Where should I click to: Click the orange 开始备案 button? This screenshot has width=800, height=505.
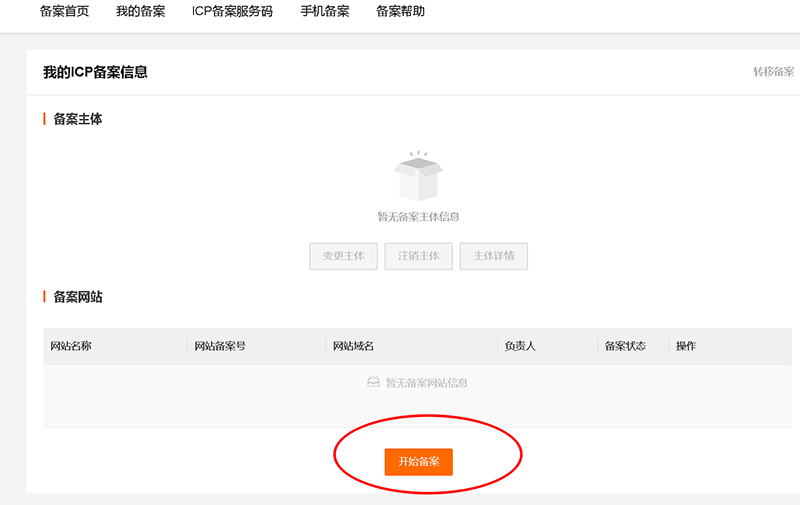[419, 462]
